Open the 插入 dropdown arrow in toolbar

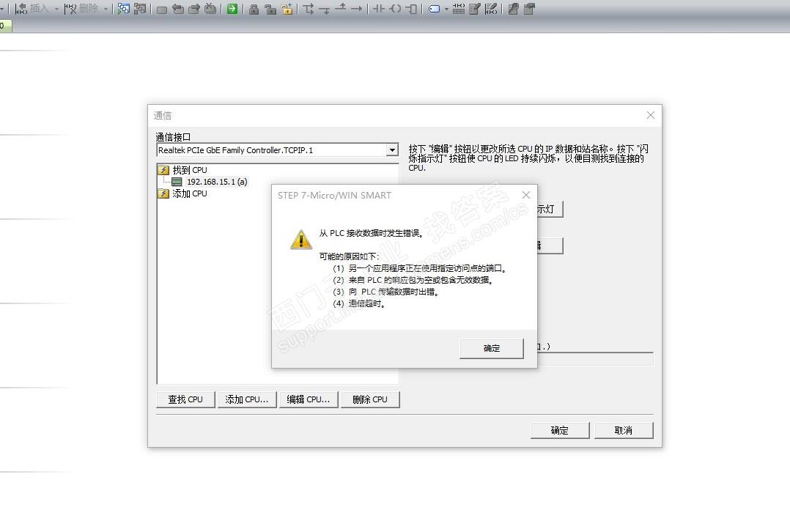(x=56, y=9)
